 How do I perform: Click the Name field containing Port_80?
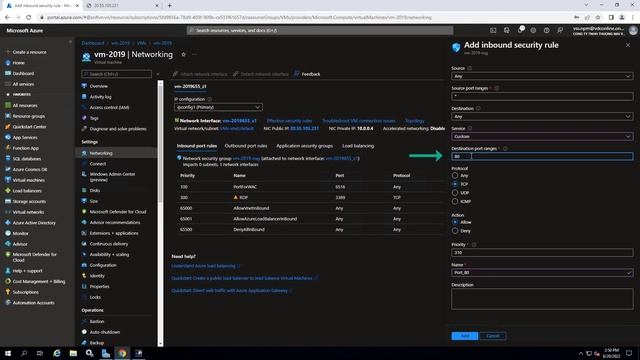click(x=542, y=272)
